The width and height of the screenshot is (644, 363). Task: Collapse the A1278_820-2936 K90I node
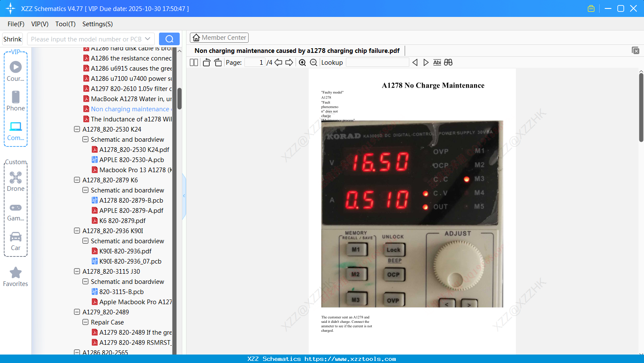[x=77, y=231]
